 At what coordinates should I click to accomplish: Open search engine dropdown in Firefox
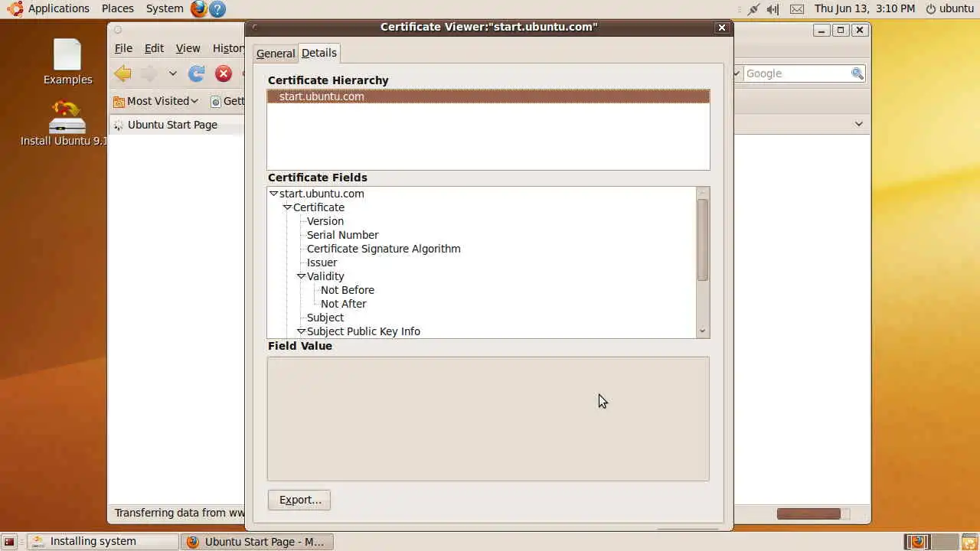(737, 73)
